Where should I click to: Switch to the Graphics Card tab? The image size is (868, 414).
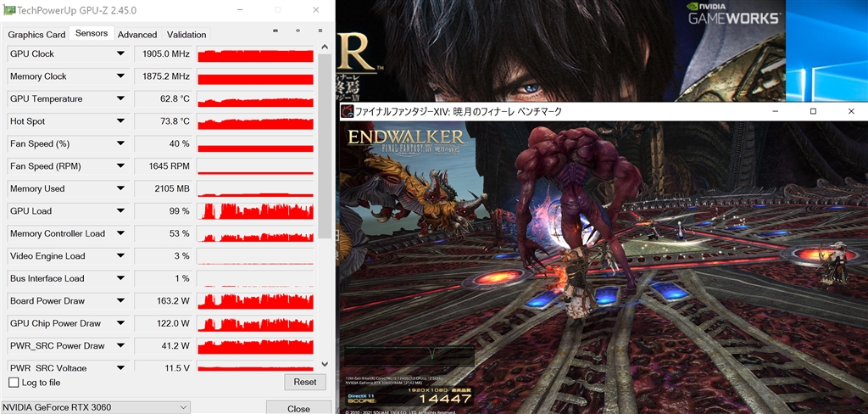[36, 35]
